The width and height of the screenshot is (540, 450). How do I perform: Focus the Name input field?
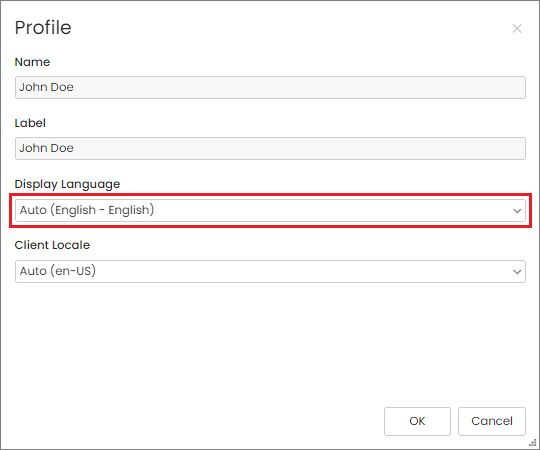(270, 87)
